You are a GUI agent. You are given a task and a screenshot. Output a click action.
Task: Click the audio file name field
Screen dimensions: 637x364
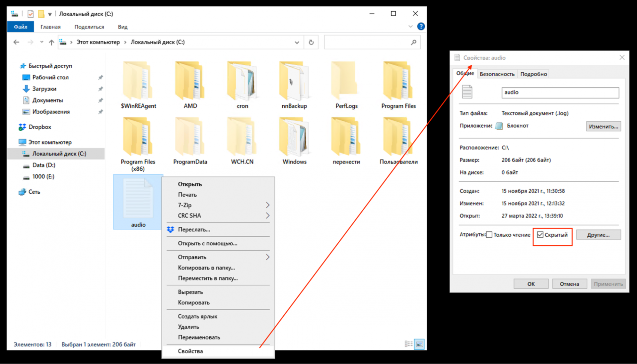pos(560,92)
